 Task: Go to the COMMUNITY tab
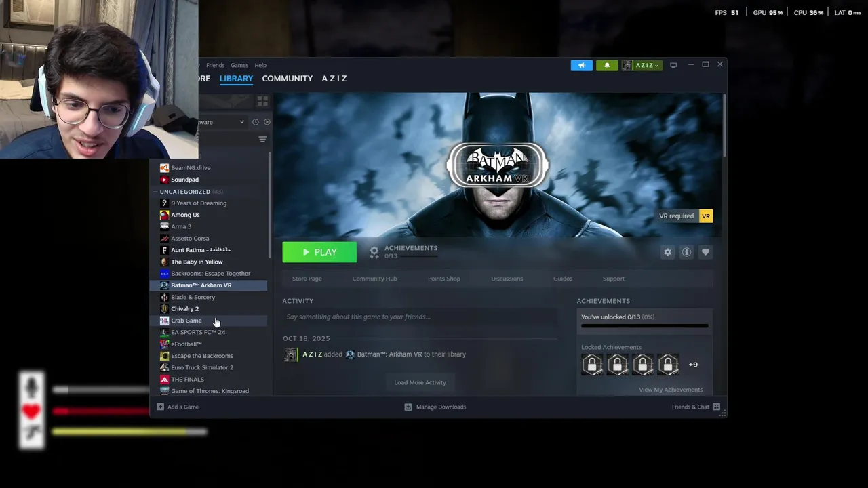tap(288, 79)
